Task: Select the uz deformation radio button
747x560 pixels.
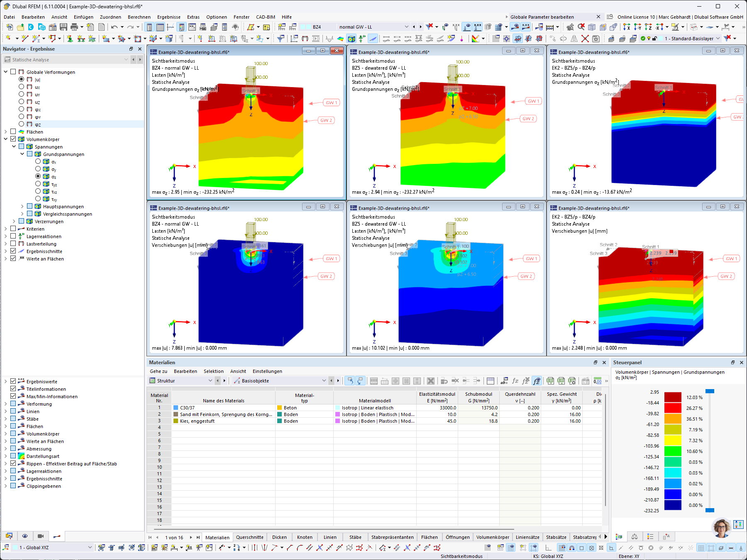Action: 21,102
